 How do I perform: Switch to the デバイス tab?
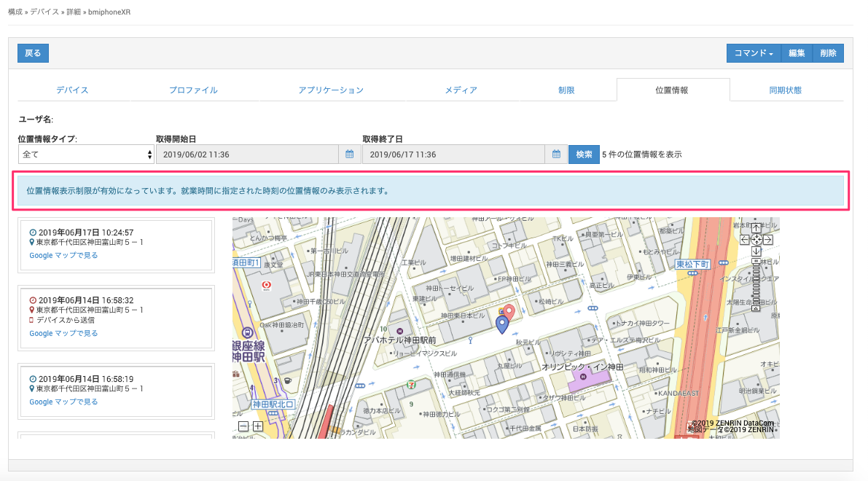click(x=72, y=90)
